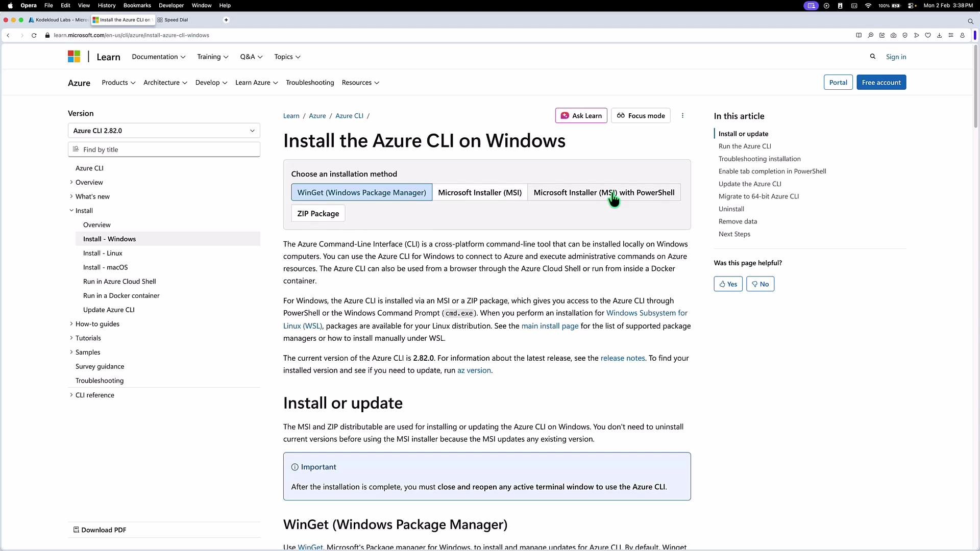
Task: Collapse the Install tree node
Action: pos(71,211)
